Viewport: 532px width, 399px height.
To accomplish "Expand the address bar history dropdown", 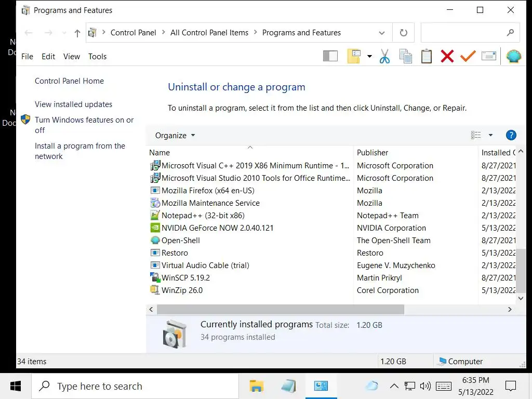I will coord(382,33).
